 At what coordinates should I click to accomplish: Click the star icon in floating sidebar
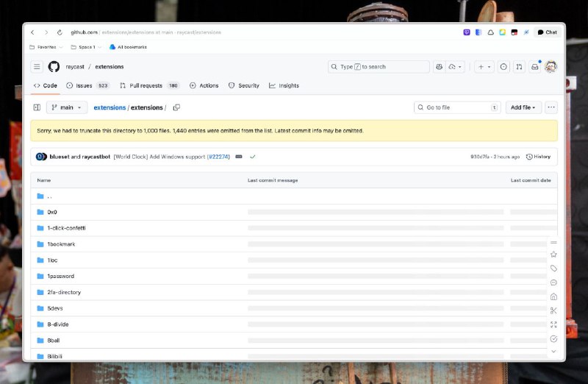pos(553,255)
